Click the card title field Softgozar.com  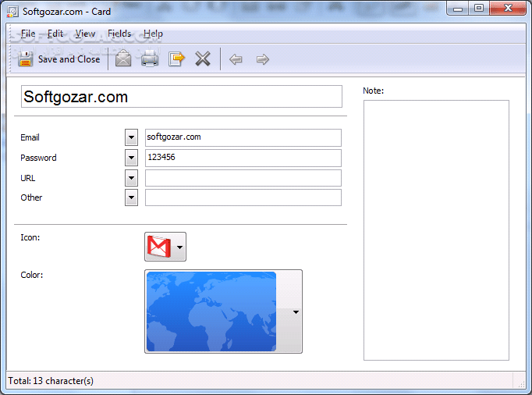click(x=181, y=97)
